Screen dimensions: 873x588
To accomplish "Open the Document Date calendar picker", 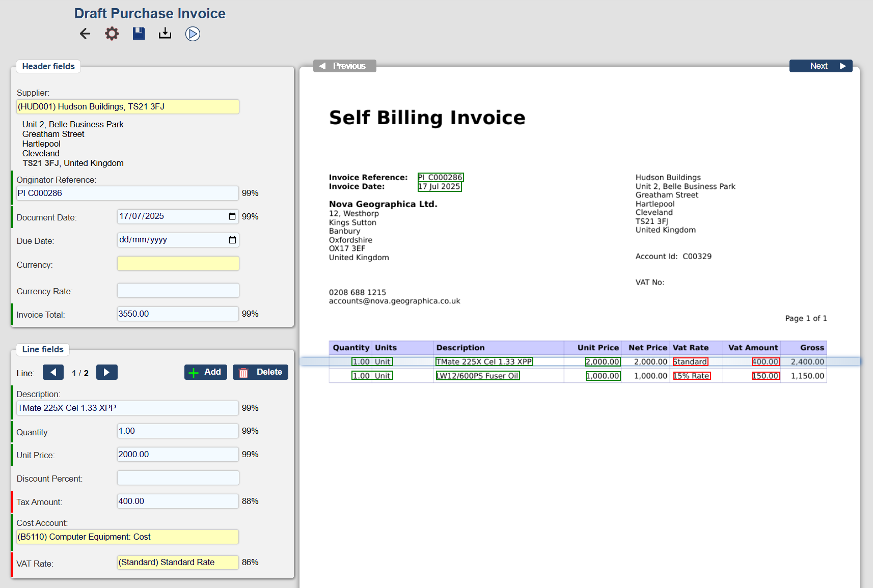I will tap(232, 216).
